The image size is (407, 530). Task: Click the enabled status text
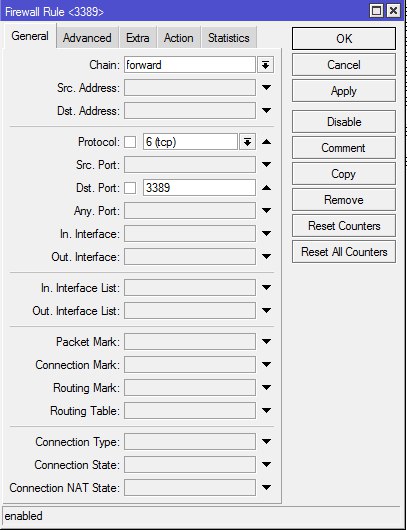(24, 516)
